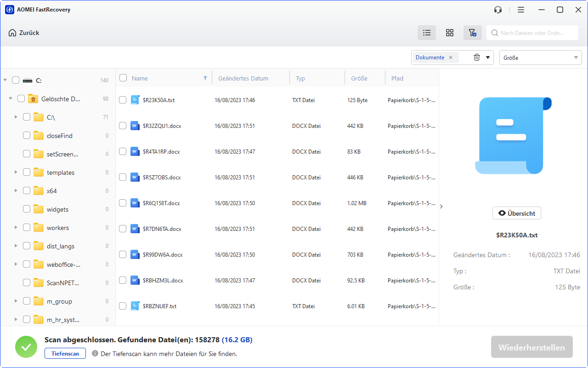Switch to list view layout

point(427,33)
